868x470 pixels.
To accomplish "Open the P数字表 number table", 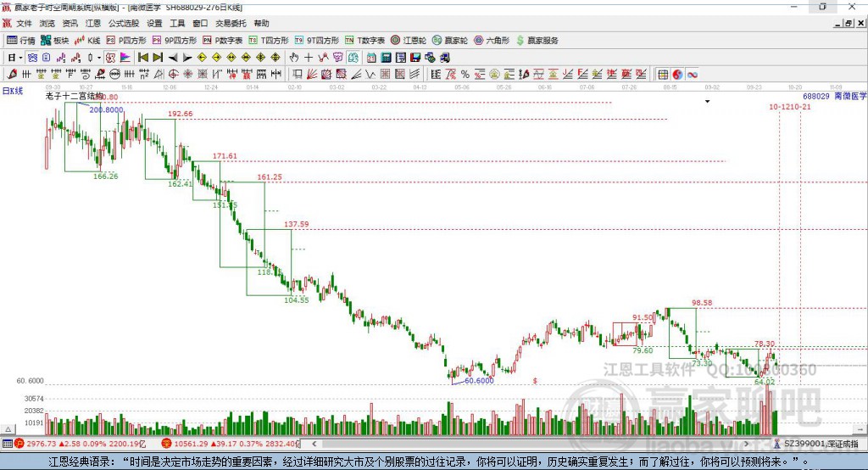I will coord(223,41).
